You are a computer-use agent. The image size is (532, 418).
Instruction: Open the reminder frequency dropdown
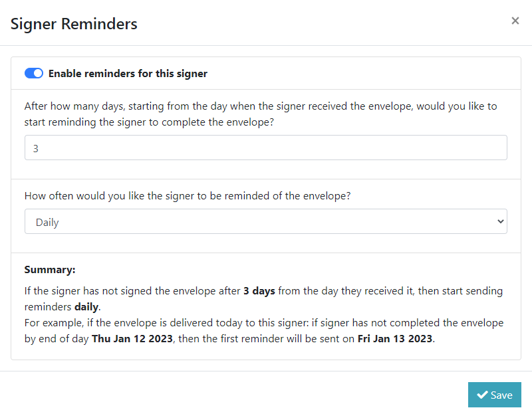(266, 221)
